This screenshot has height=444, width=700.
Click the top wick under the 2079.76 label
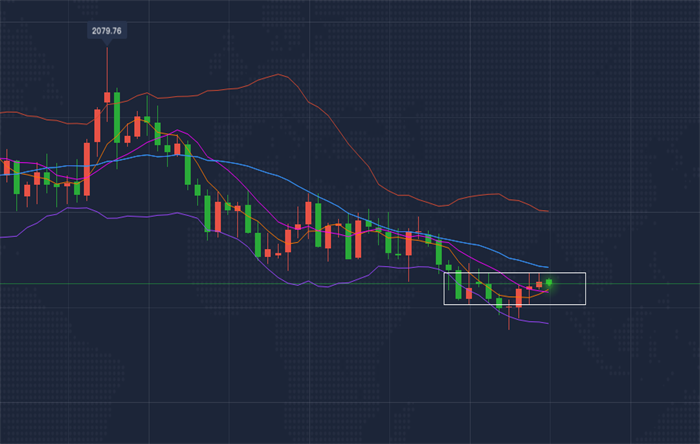106,65
